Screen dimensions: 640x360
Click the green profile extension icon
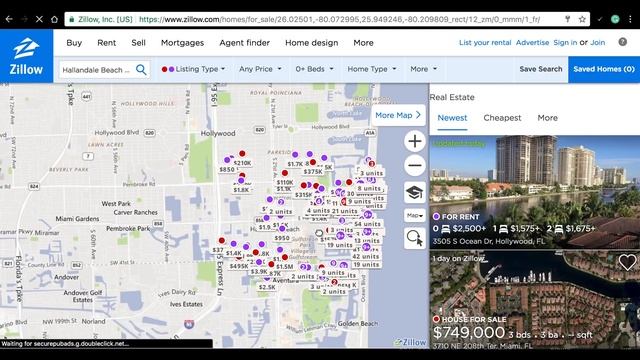point(615,19)
